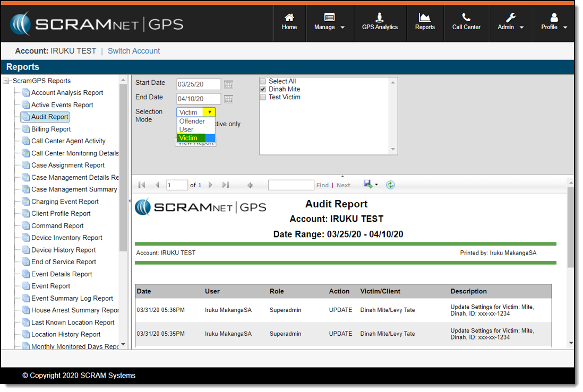Open GPS Analytics from top navigation
The height and width of the screenshot is (392, 583).
(x=380, y=22)
